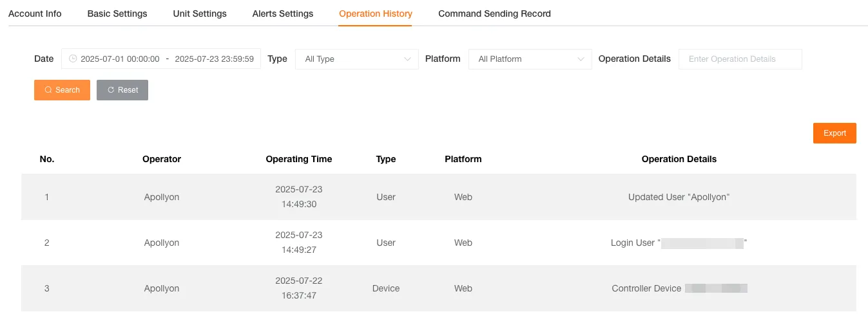Image resolution: width=868 pixels, height=323 pixels.
Task: Click the Type column header
Action: click(386, 159)
